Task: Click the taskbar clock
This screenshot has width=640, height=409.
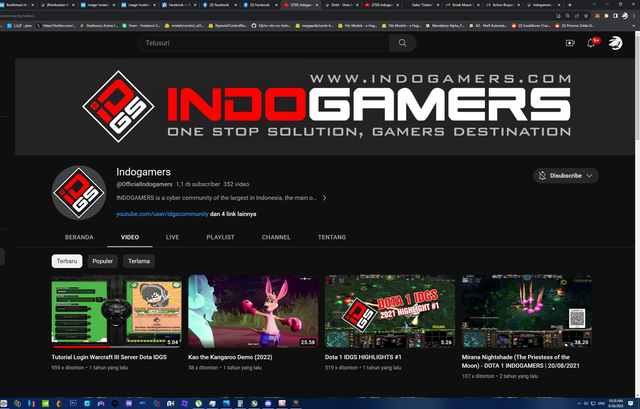Action: coord(616,404)
